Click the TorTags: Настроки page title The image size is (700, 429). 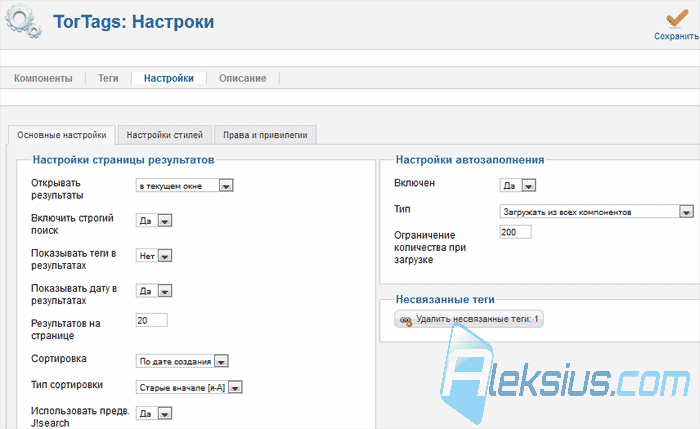pyautogui.click(x=133, y=21)
